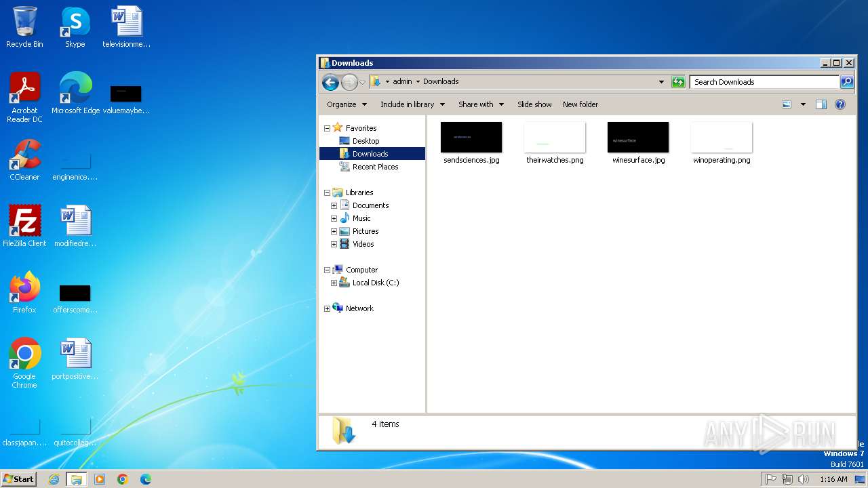Launch Firefox from the desktop
This screenshot has width=868, height=488.
click(x=24, y=293)
